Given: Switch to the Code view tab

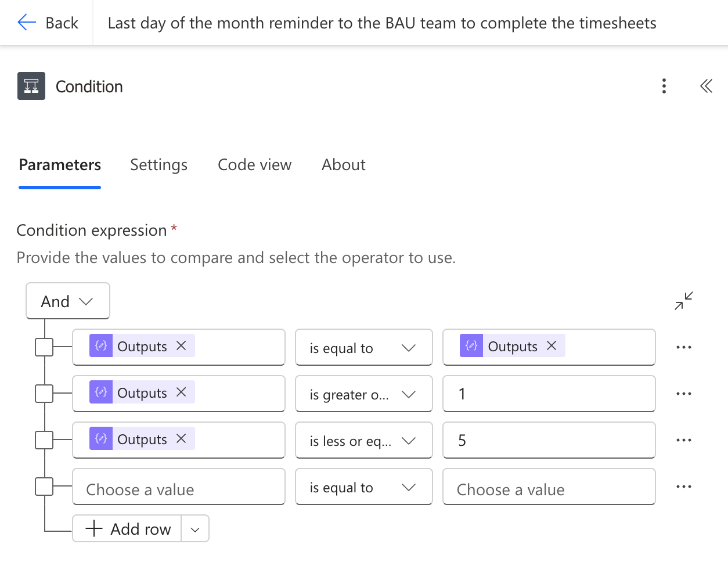Looking at the screenshot, I should coord(255,165).
